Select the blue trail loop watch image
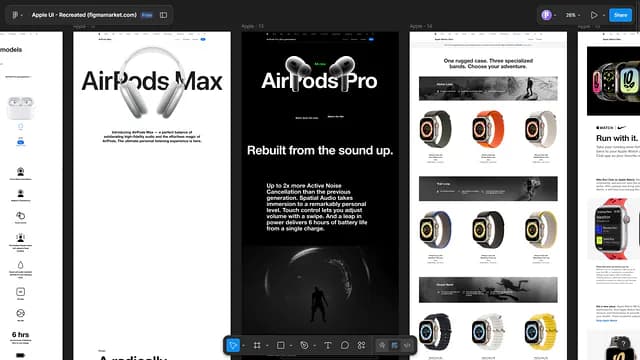This screenshot has height=360, width=640. coord(436,230)
